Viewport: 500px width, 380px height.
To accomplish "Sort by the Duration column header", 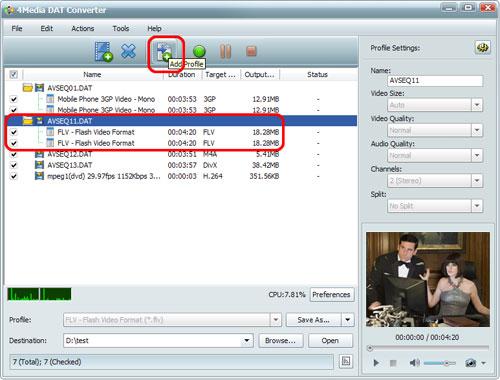I will coord(183,75).
